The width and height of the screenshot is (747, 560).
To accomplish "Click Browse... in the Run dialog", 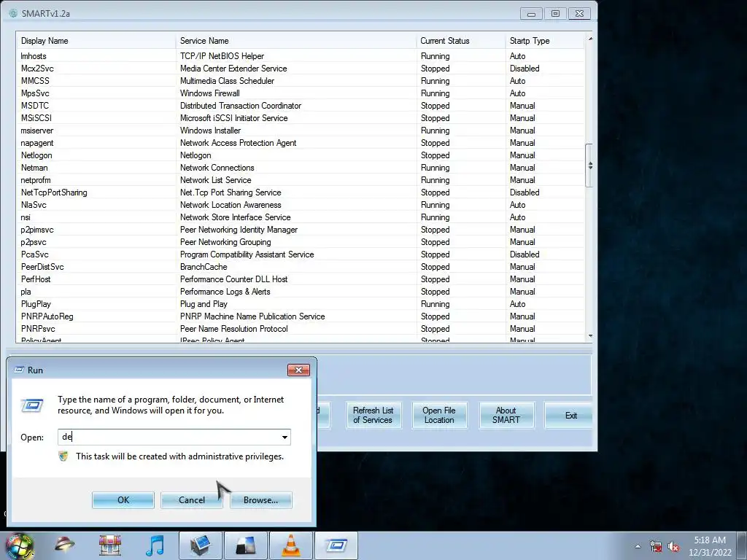I will tap(260, 500).
